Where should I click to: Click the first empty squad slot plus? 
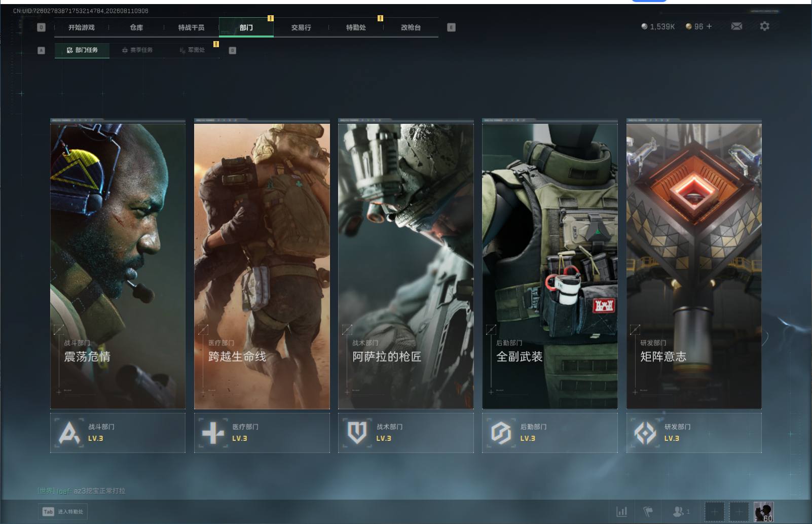pyautogui.click(x=715, y=512)
